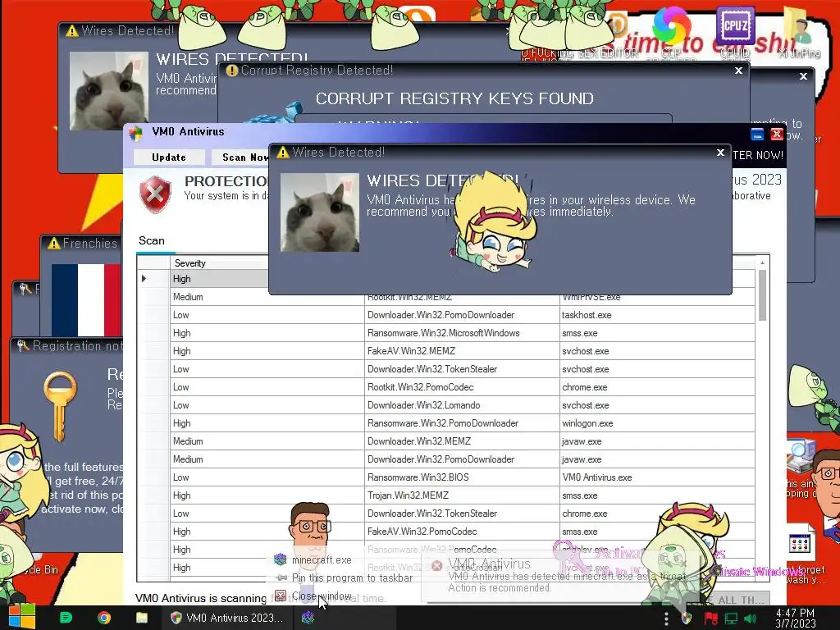Select Ransomware.Win32.MicrosoftWindows threat entry
840x630 pixels.
462,333
